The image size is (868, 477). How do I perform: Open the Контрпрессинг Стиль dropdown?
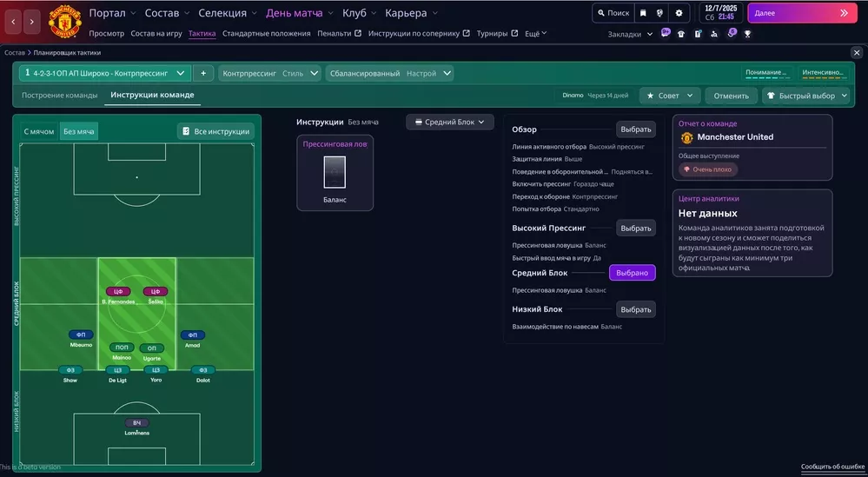[x=269, y=73]
